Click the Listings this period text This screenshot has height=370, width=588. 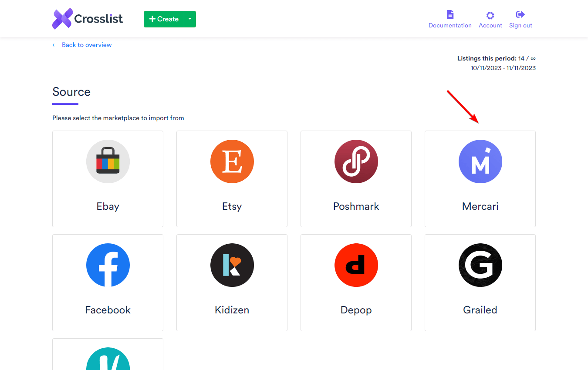497,58
